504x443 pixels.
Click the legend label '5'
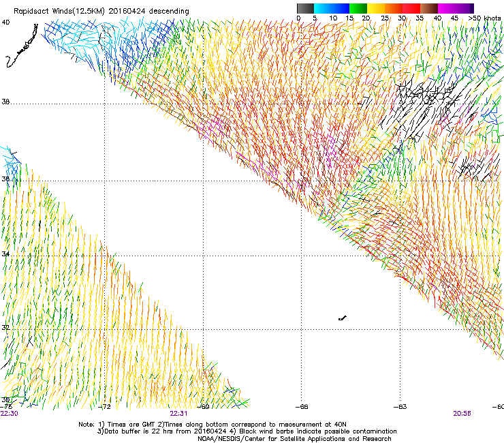315,18
